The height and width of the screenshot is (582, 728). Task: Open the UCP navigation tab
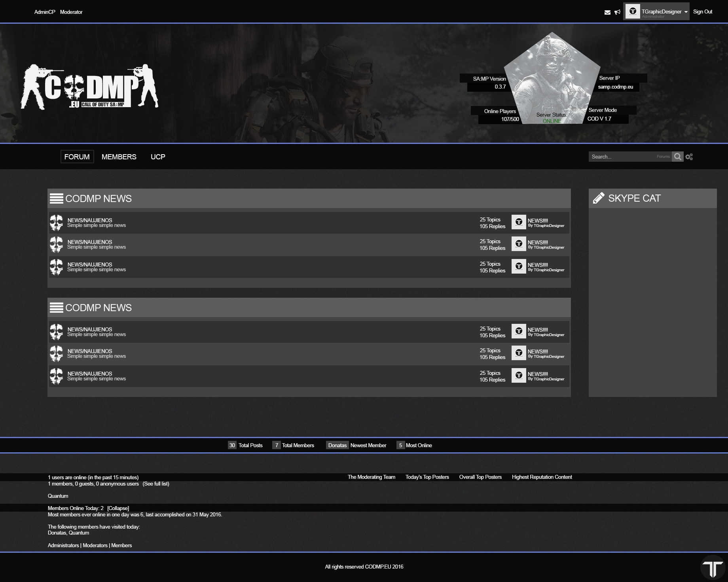coord(158,157)
